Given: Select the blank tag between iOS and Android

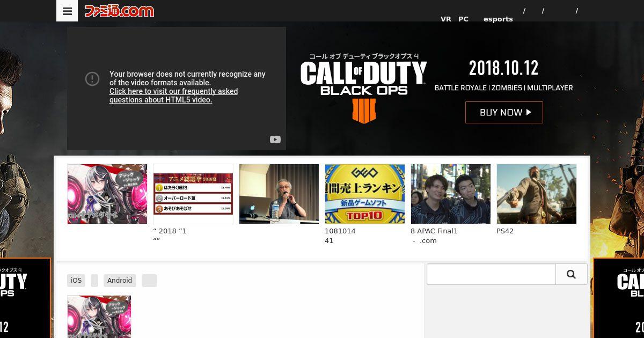Looking at the screenshot, I should (x=94, y=281).
